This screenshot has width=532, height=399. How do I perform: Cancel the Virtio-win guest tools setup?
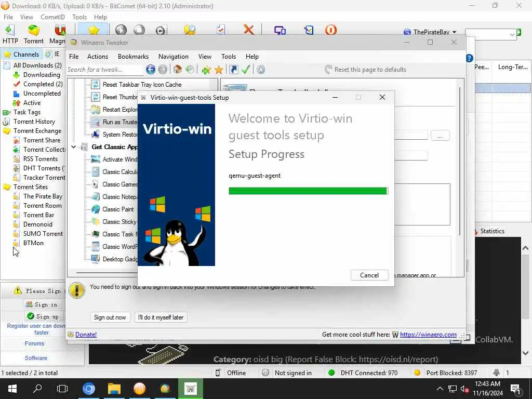(369, 275)
